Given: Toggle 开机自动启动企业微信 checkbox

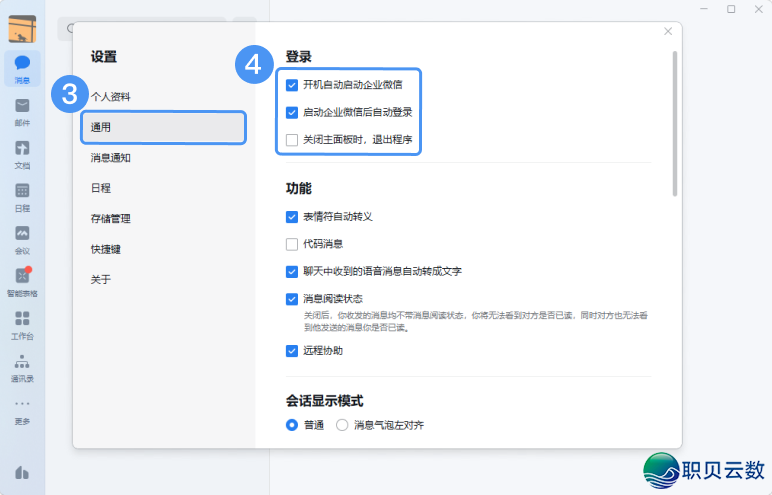Looking at the screenshot, I should [292, 85].
